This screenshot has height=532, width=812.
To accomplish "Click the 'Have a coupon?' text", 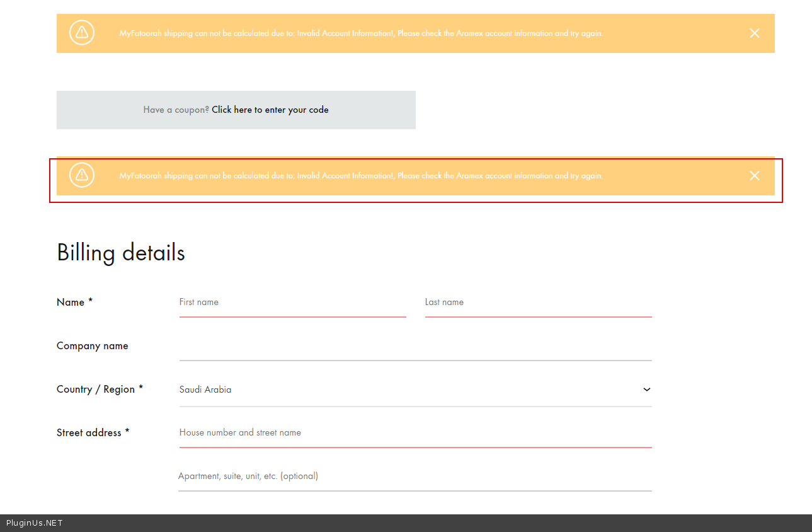I will coord(176,110).
